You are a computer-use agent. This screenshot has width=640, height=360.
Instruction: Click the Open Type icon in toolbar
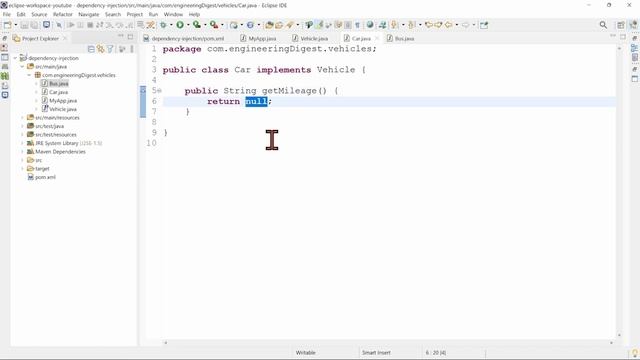click(269, 25)
